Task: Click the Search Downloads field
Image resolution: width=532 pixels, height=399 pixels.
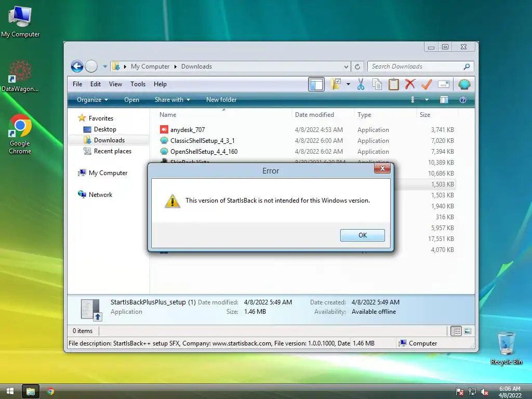Action: tap(416, 66)
